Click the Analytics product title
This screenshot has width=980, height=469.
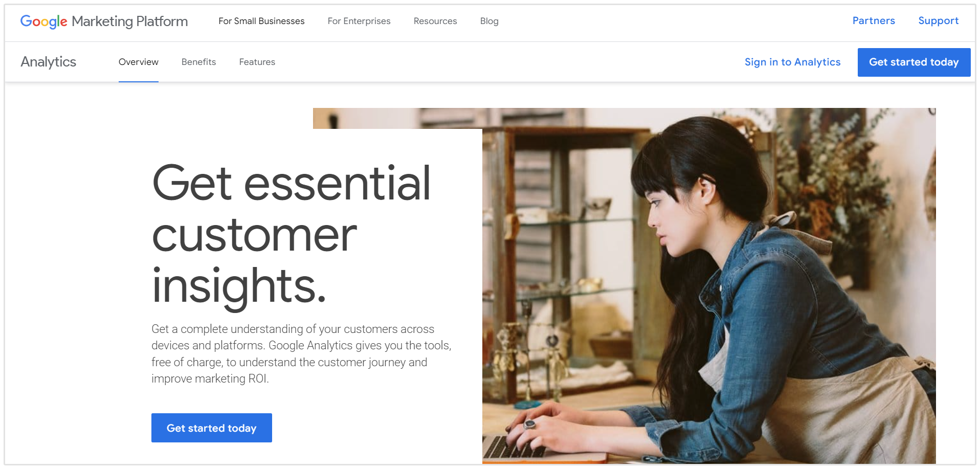click(x=49, y=62)
